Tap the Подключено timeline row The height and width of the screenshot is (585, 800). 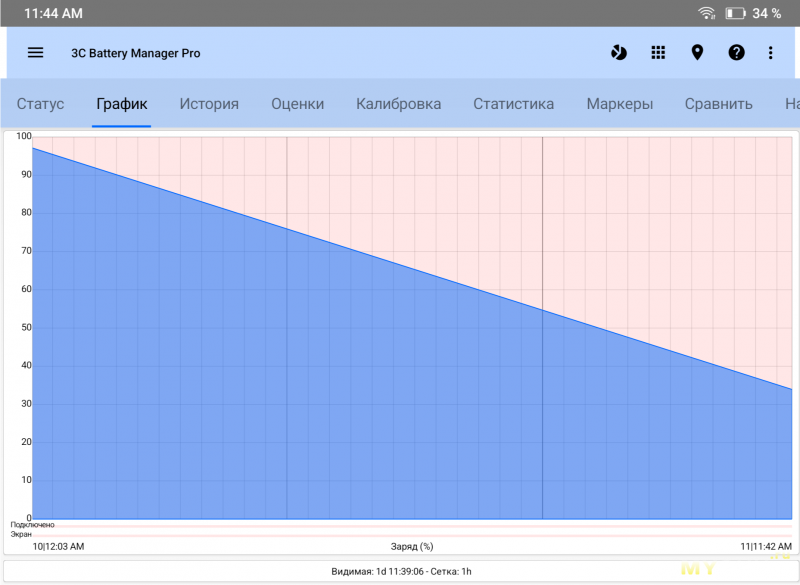pyautogui.click(x=400, y=524)
